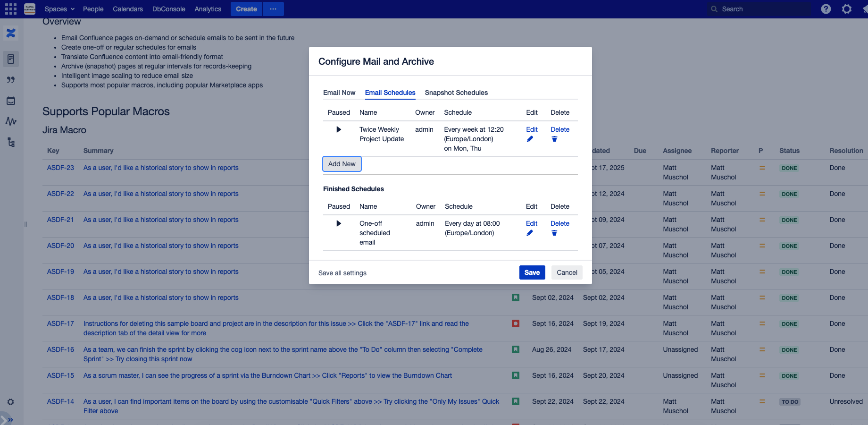868x425 pixels.
Task: Click the pencil icon for Twice Weekly Project Update
Action: tap(530, 139)
